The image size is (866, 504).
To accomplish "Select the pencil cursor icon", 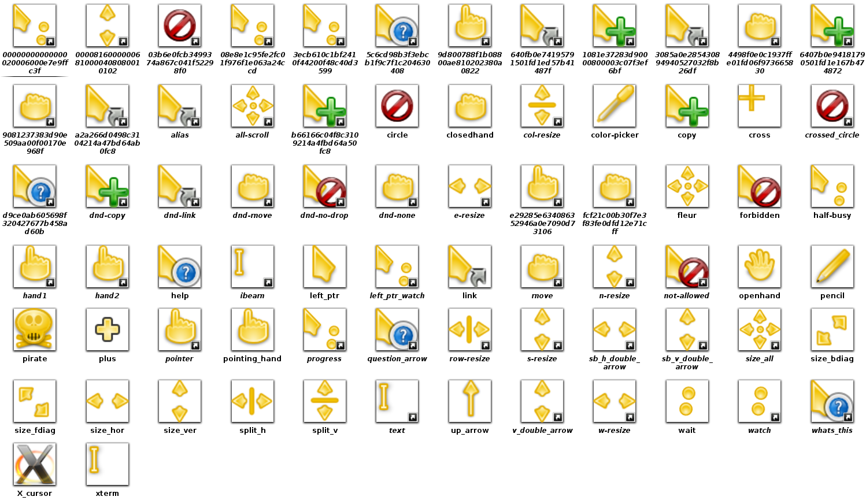I will tap(832, 266).
